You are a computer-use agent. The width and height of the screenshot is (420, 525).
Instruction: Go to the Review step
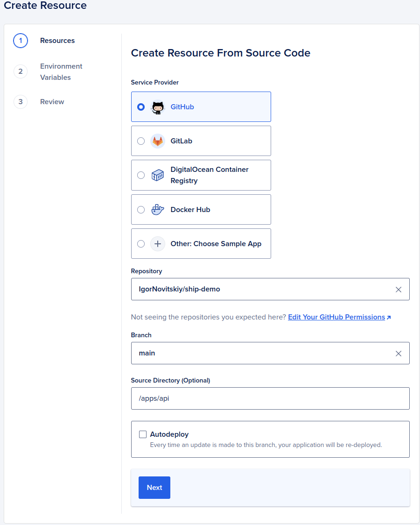(52, 102)
